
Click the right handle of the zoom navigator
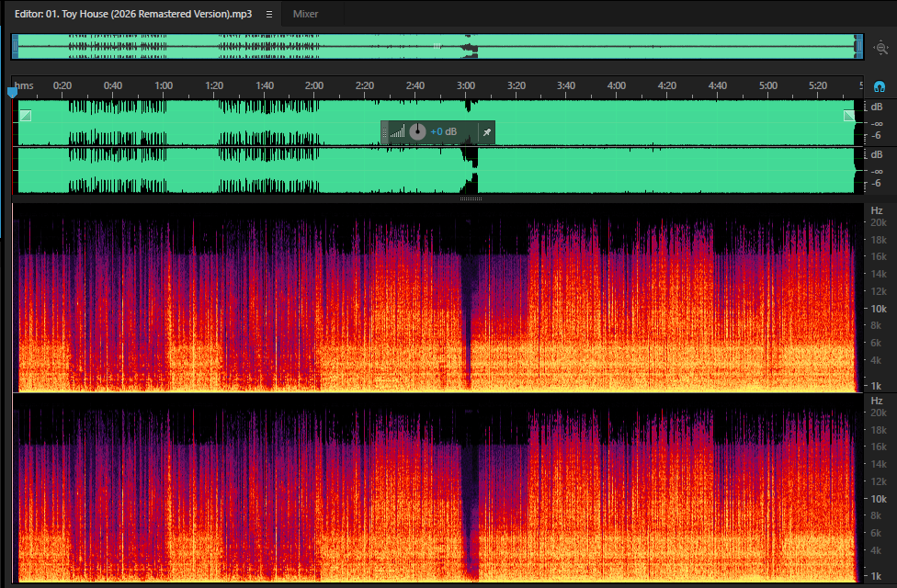(858, 46)
